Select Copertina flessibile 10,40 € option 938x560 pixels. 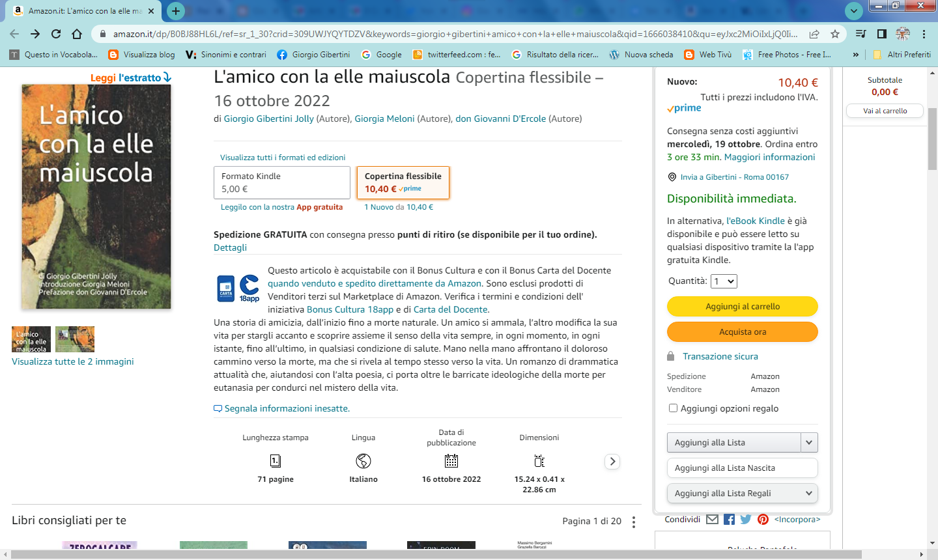[403, 182]
